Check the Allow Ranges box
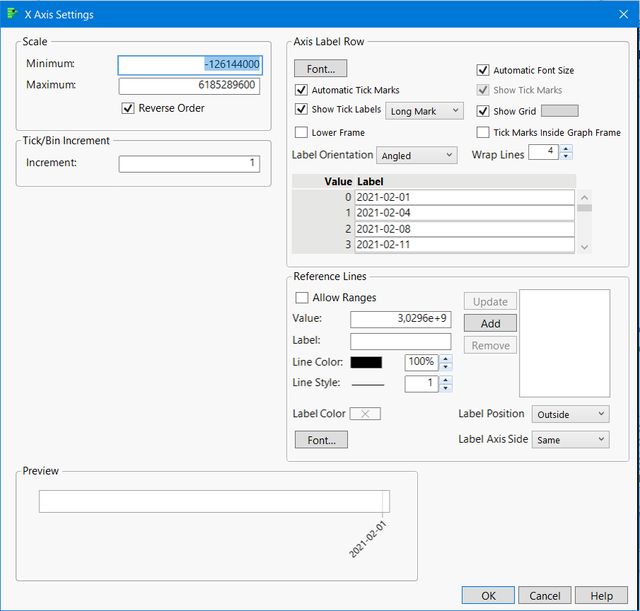Image resolution: width=640 pixels, height=611 pixels. [x=302, y=298]
